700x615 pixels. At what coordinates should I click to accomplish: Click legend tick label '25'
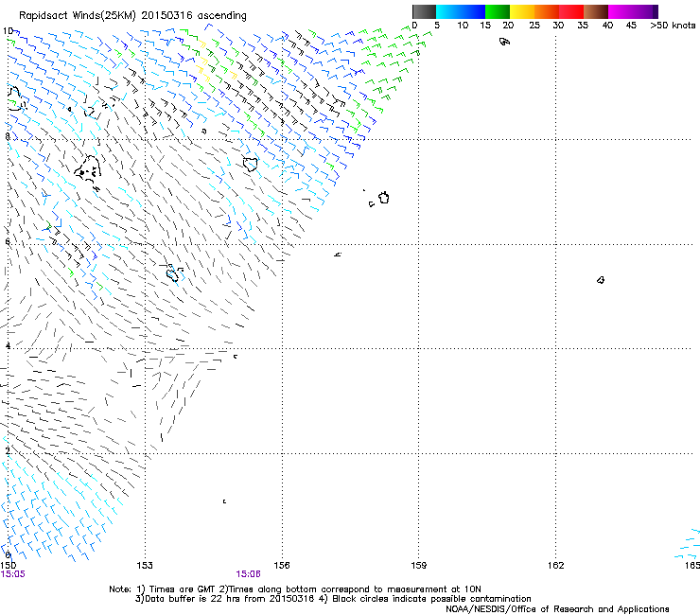pyautogui.click(x=534, y=26)
